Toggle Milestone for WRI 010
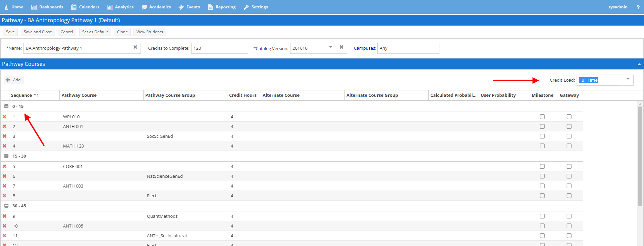The height and width of the screenshot is (246, 644). (542, 117)
